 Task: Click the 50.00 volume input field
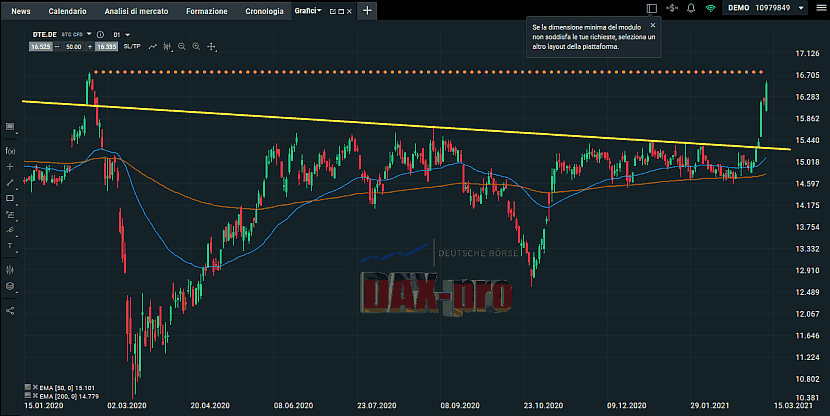(x=74, y=47)
